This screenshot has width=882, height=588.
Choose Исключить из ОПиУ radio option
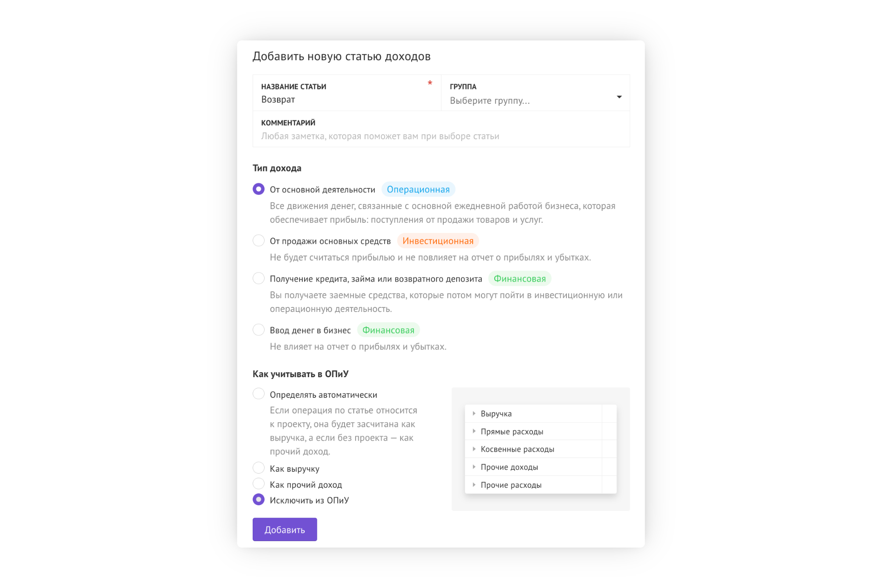[x=259, y=500]
